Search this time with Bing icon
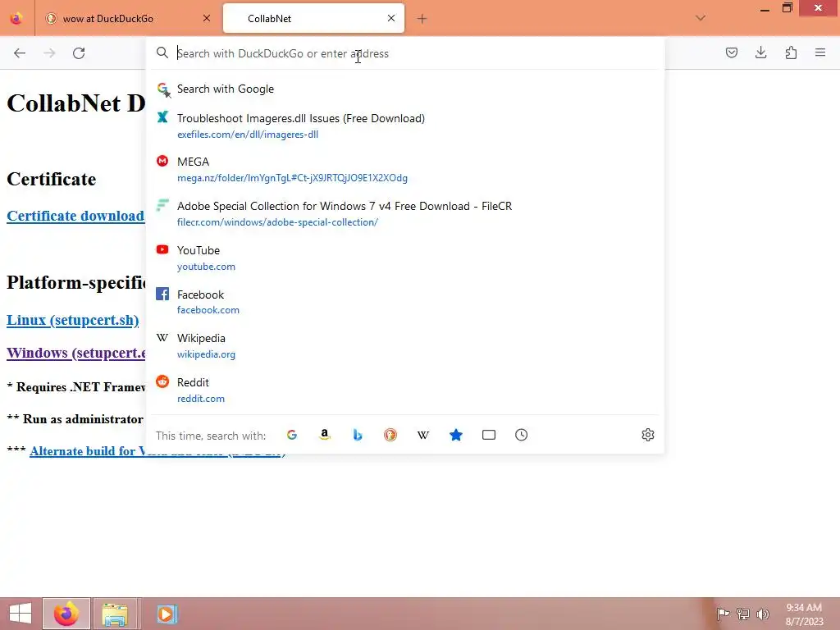Screen dimensions: 840x630 [x=358, y=435]
